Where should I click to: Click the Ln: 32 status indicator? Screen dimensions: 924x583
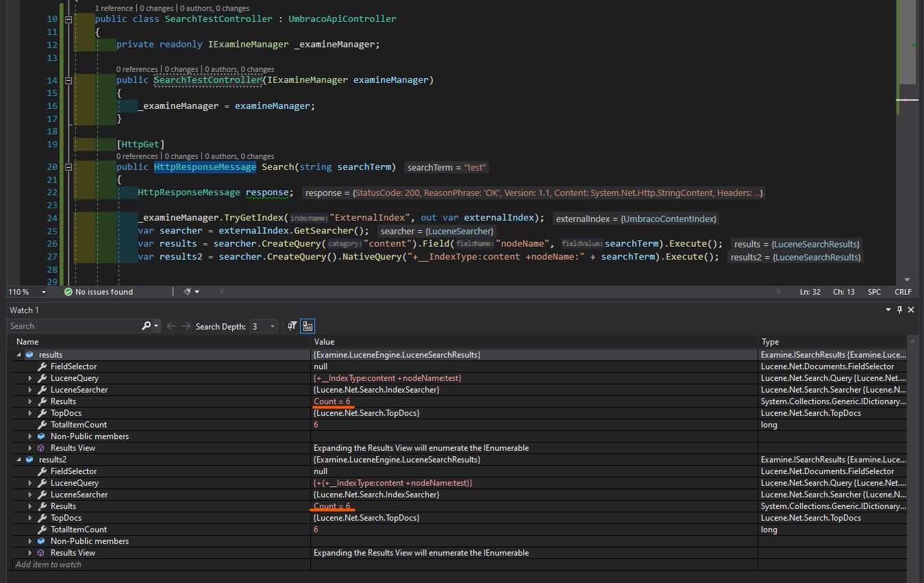point(810,292)
